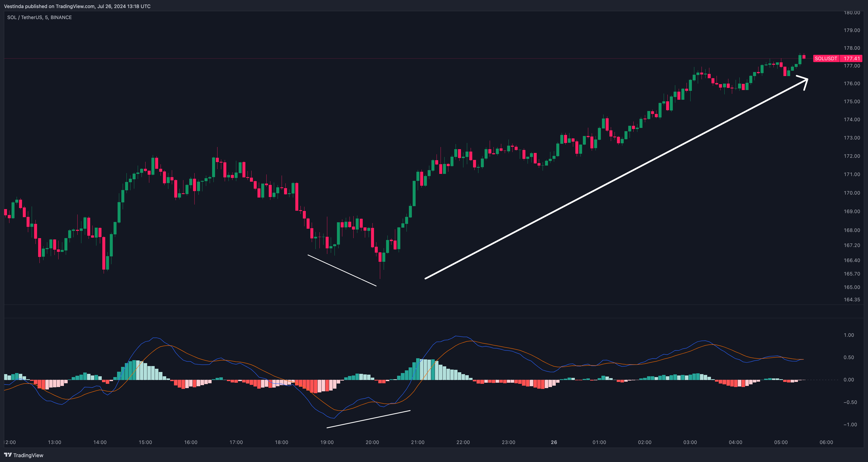
Task: Click the SOLUSDT price label tag
Action: 826,58
